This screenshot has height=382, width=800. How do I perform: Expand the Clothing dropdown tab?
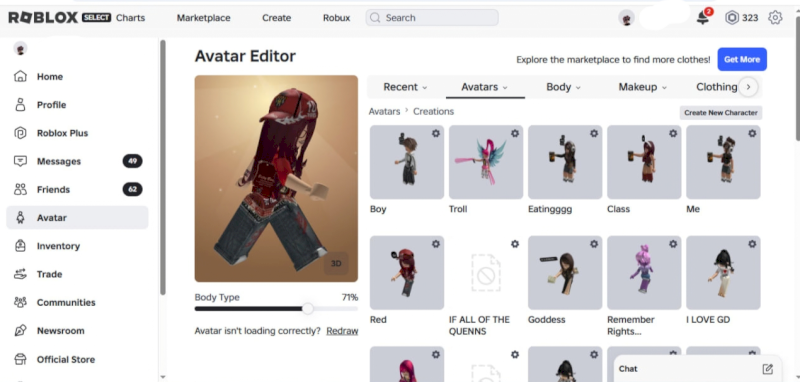pos(716,87)
